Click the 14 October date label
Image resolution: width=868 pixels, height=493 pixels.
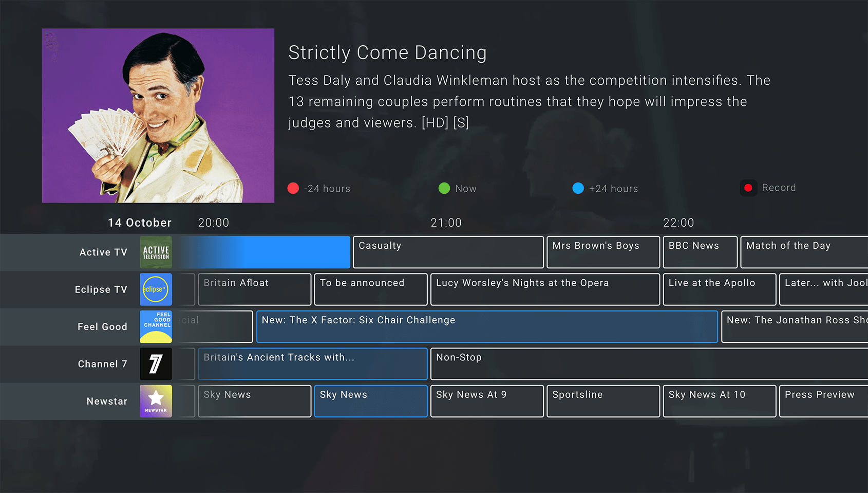point(140,223)
